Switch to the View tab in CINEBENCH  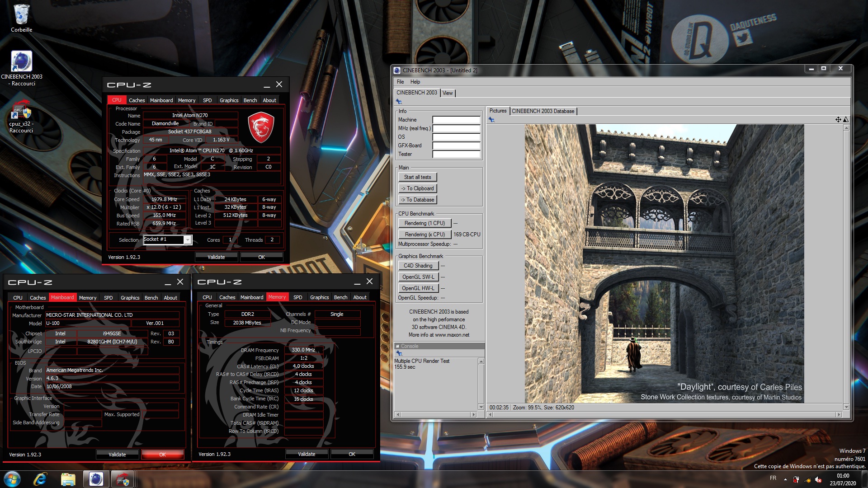pos(448,93)
